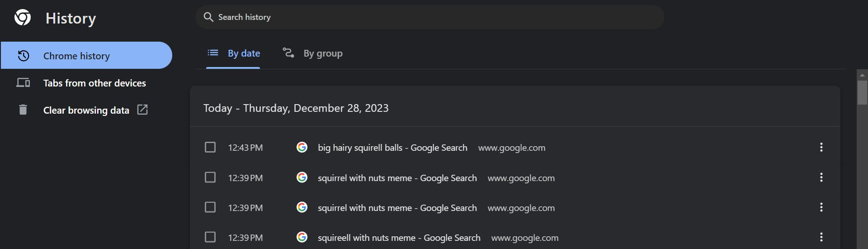Select the squireell with nuts meme entry checkbox
This screenshot has height=249, width=868.
pyautogui.click(x=210, y=237)
